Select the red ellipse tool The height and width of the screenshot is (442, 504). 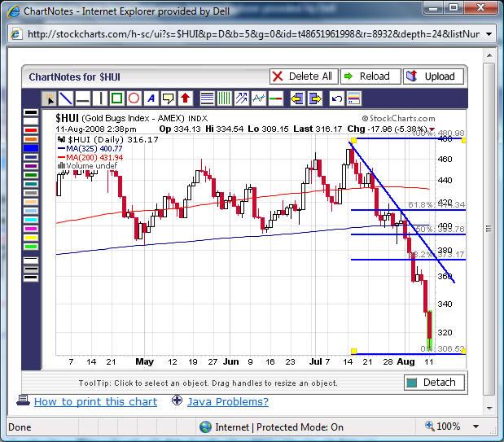134,98
